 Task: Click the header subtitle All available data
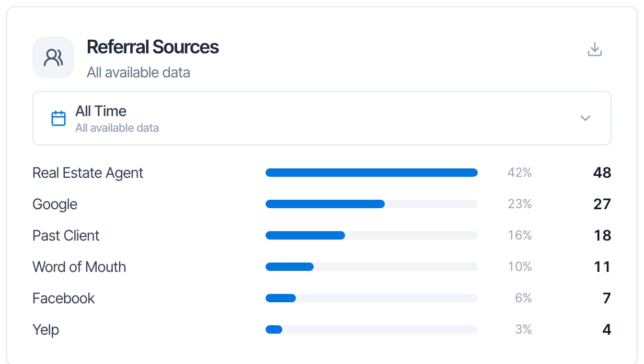pyautogui.click(x=139, y=72)
